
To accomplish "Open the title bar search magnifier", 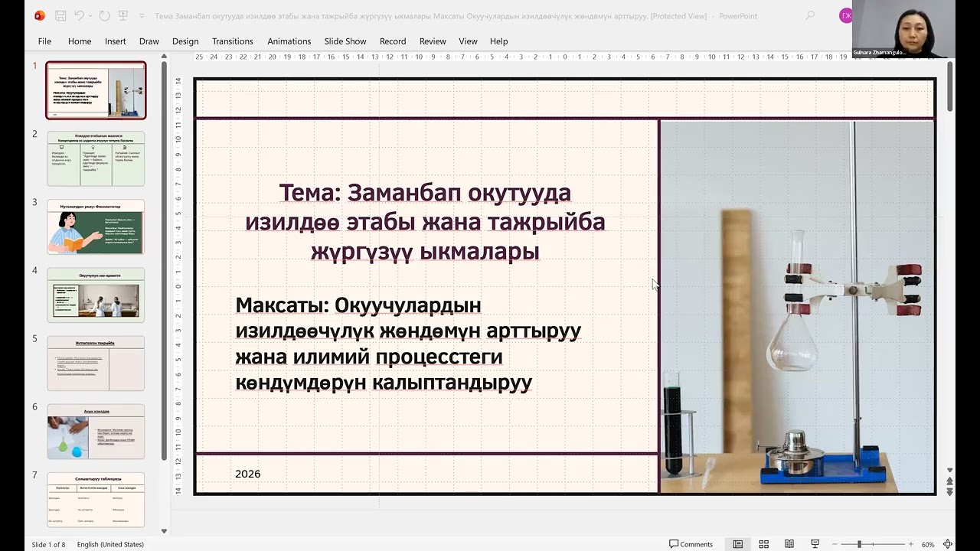I will (810, 15).
